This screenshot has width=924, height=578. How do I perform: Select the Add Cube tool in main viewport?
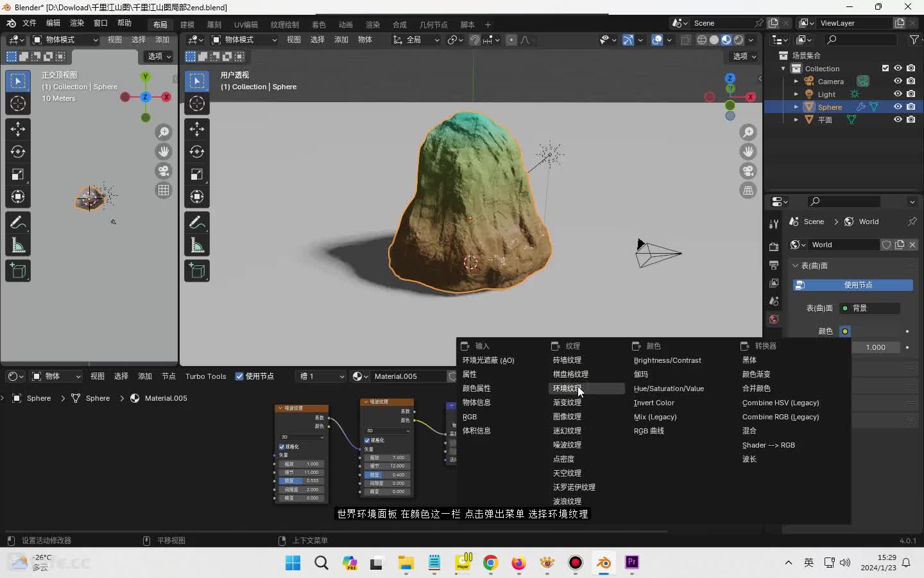coord(197,271)
